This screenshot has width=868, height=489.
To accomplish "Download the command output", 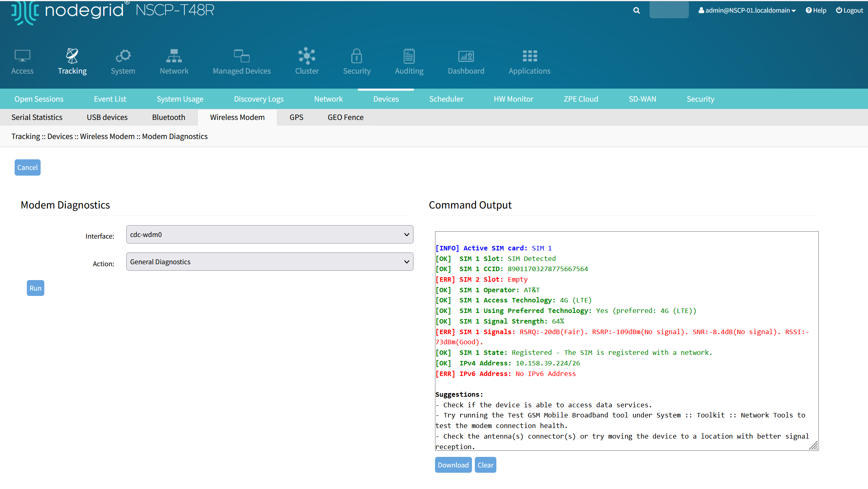I will coord(453,465).
